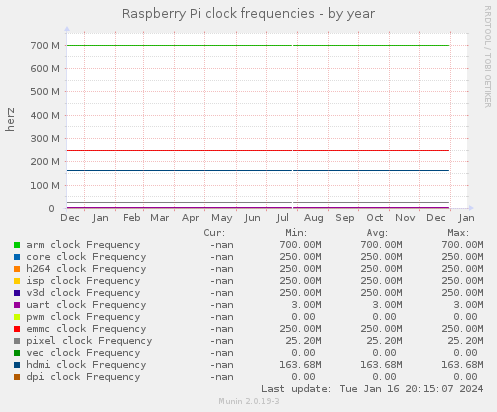Click the 'Jul' x-axis month label
This screenshot has width=497, height=412.
point(282,218)
